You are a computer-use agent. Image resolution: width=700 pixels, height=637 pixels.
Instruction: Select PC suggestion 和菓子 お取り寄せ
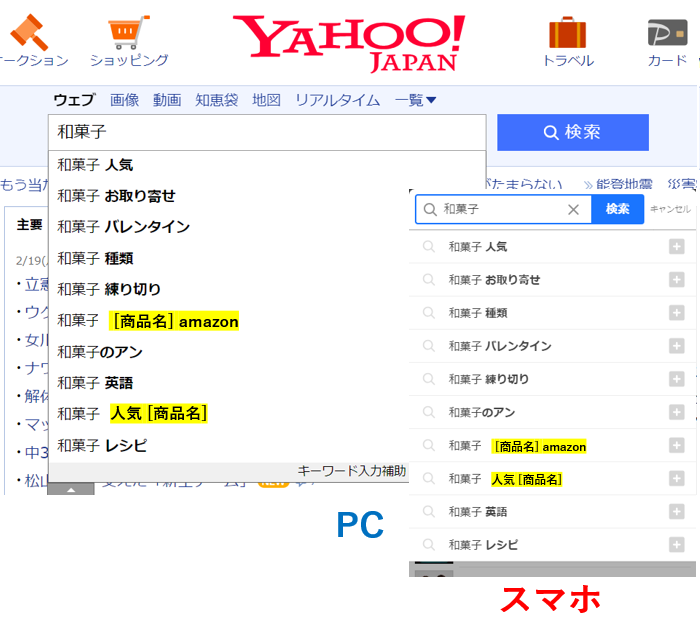(x=116, y=196)
